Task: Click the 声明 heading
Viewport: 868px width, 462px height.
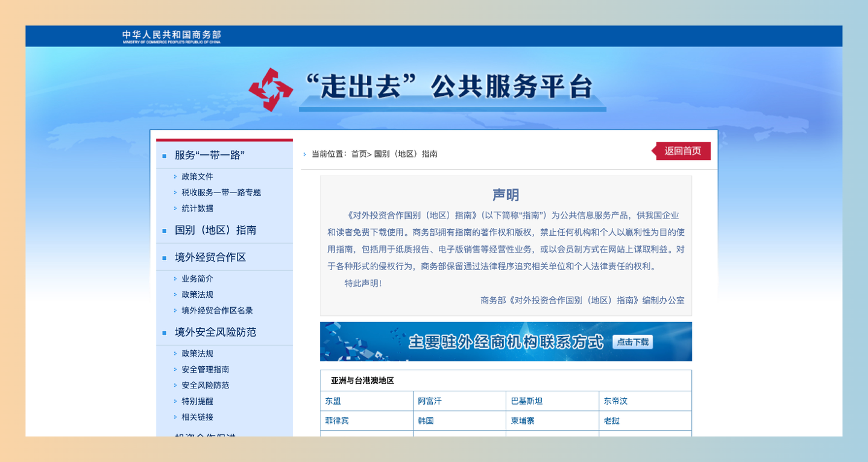Action: click(x=506, y=195)
